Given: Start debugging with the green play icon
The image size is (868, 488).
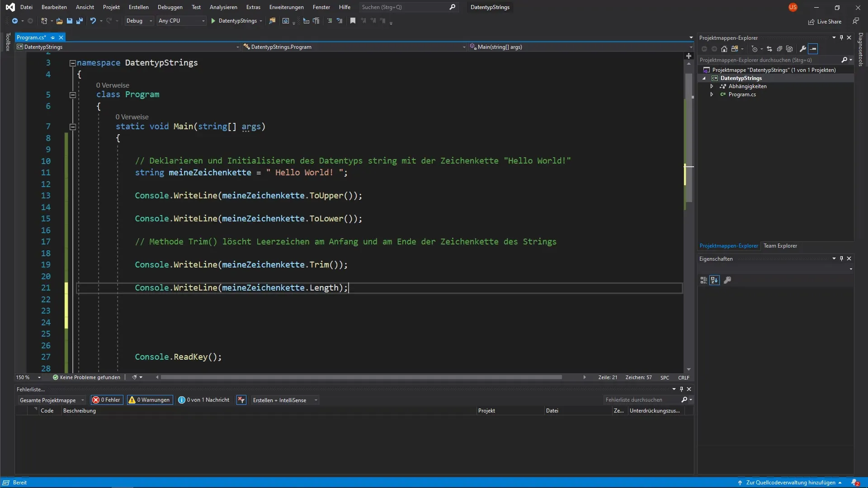Looking at the screenshot, I should click(213, 21).
